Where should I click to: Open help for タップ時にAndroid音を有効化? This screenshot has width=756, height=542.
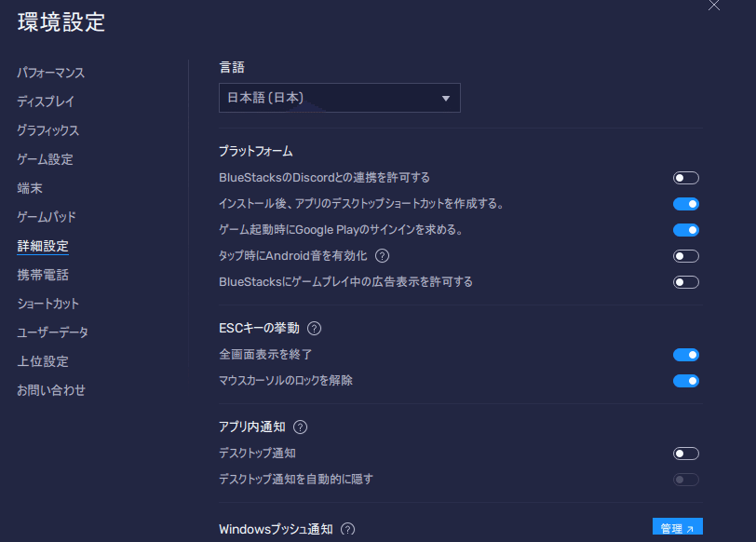(x=382, y=255)
